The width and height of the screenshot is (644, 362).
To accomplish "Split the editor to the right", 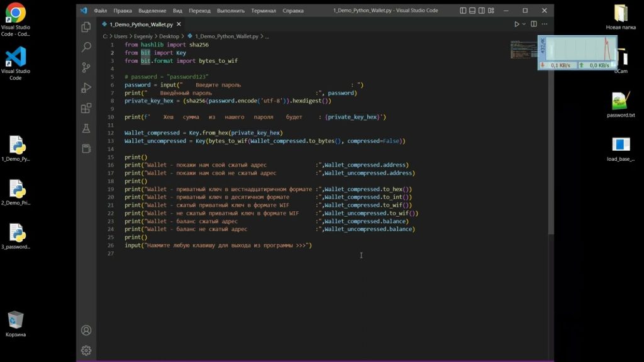I will click(534, 25).
